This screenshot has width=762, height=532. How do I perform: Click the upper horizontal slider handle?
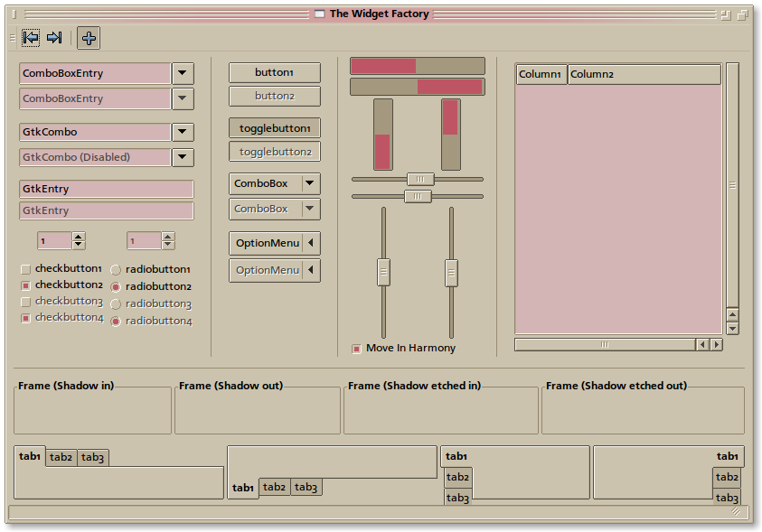(x=420, y=179)
